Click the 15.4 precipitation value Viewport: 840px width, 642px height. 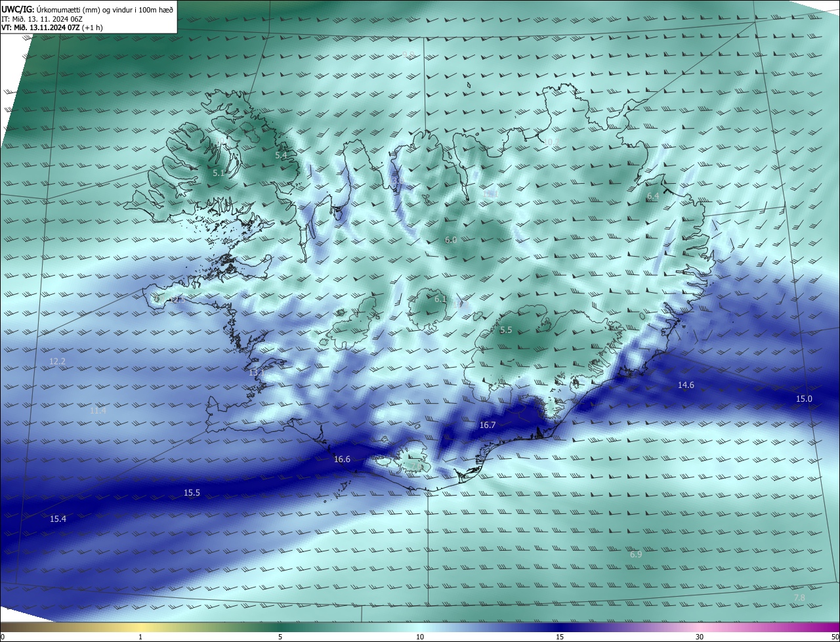58,519
